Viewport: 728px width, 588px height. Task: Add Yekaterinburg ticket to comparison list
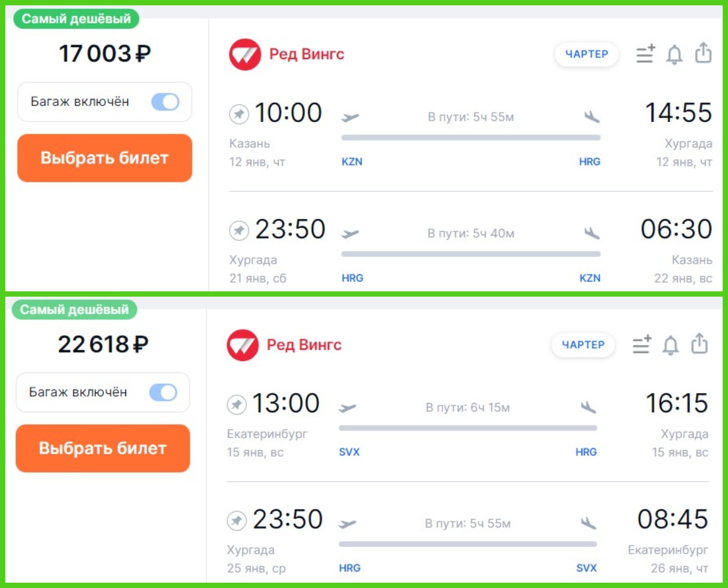coord(642,344)
